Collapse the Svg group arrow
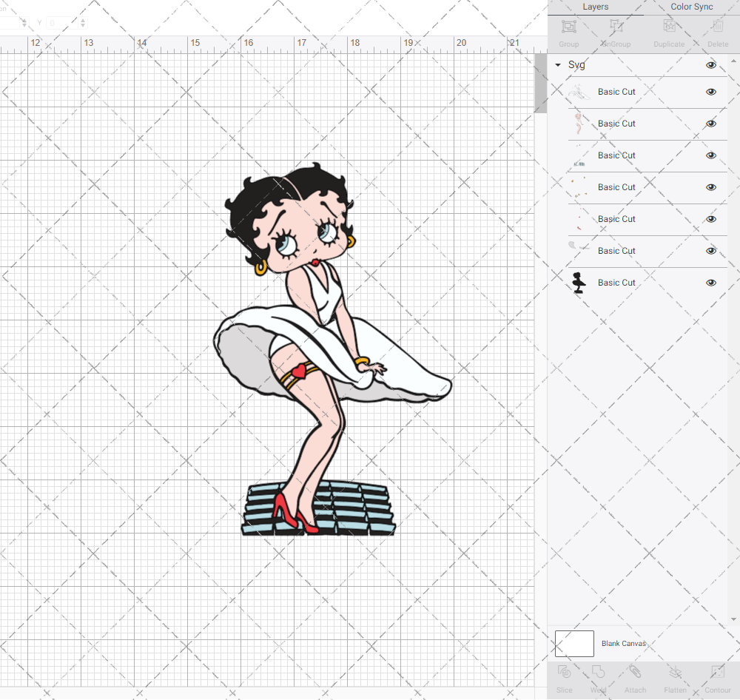Image resolution: width=740 pixels, height=700 pixels. (558, 65)
